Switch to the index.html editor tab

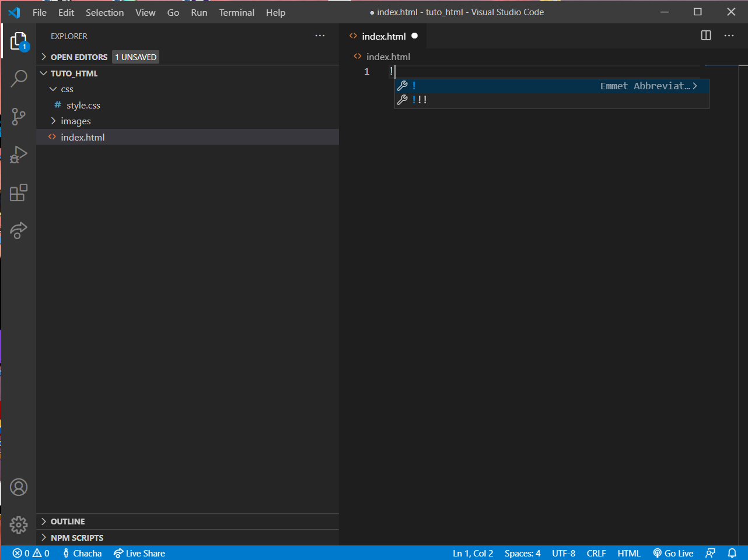coord(383,36)
